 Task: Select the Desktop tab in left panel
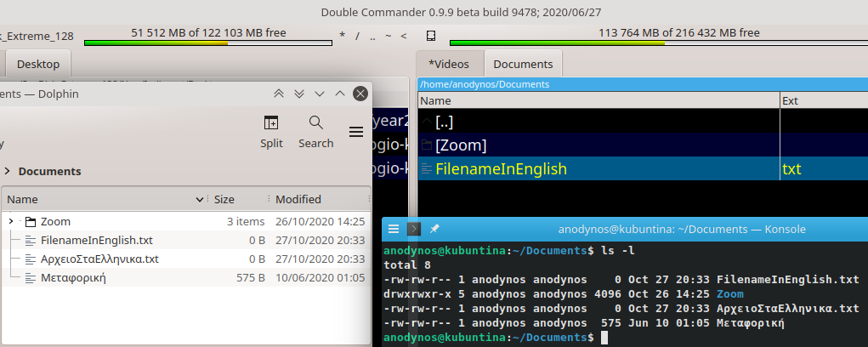pyautogui.click(x=38, y=64)
